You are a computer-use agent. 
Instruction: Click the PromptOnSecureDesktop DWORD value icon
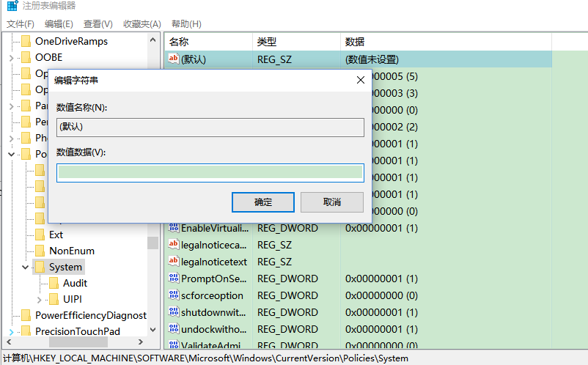(x=174, y=279)
